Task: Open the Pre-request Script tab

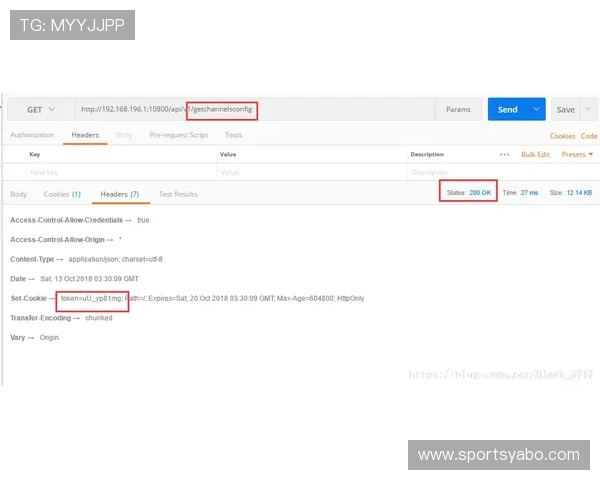Action: point(179,135)
